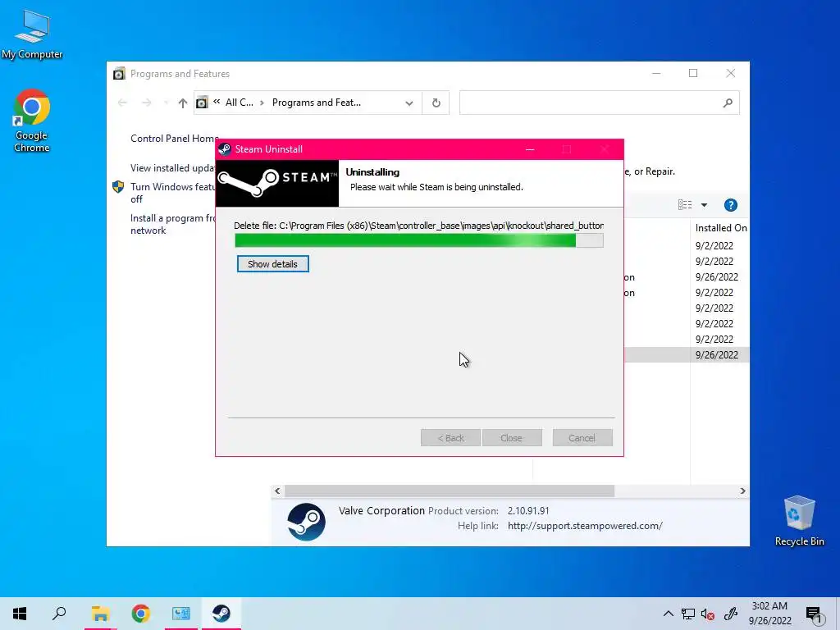Click Programs and Features title bar icon
840x630 pixels.
click(x=119, y=73)
